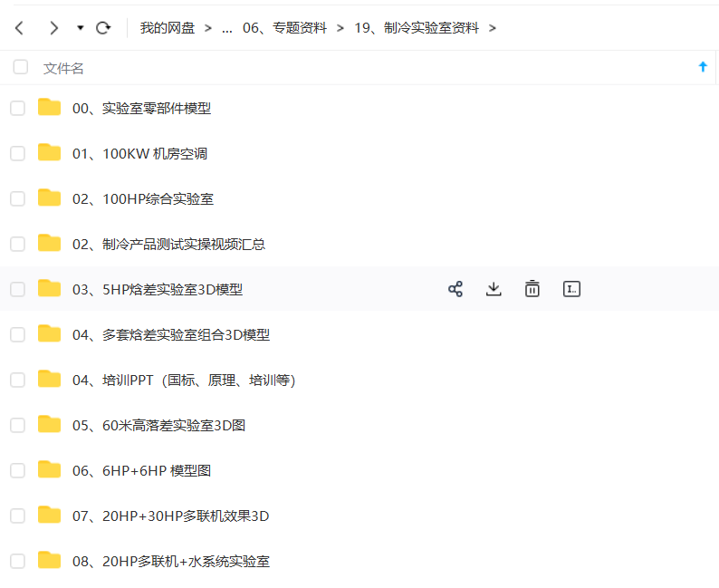Open folder name 07、20HP+30HP多联机效果3D
Image resolution: width=719 pixels, height=588 pixels.
pyautogui.click(x=170, y=516)
